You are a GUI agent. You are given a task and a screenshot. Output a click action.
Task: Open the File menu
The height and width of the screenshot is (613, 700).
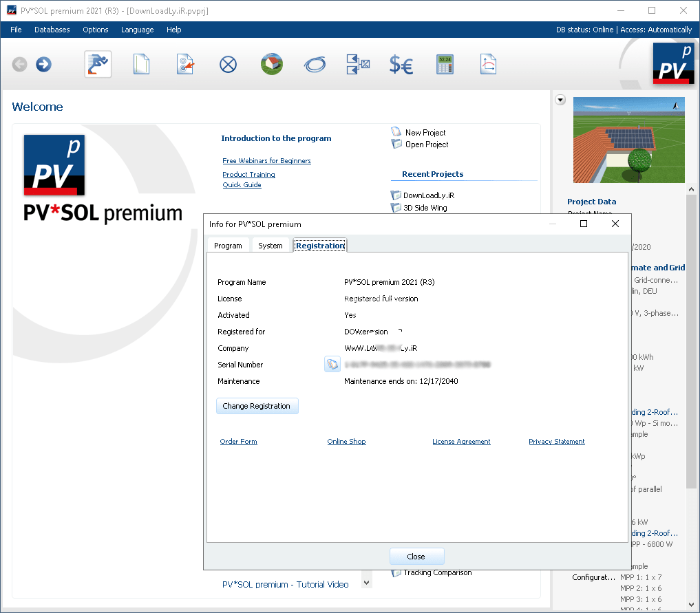[16, 30]
